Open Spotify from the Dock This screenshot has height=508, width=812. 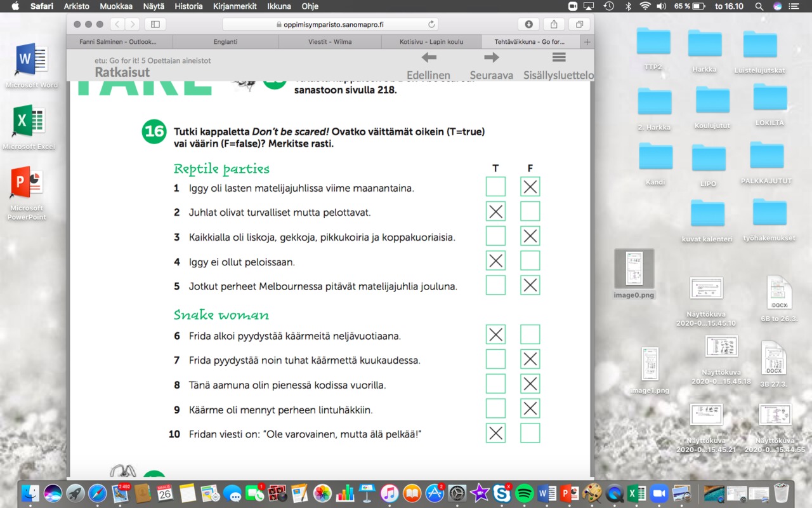tap(524, 493)
